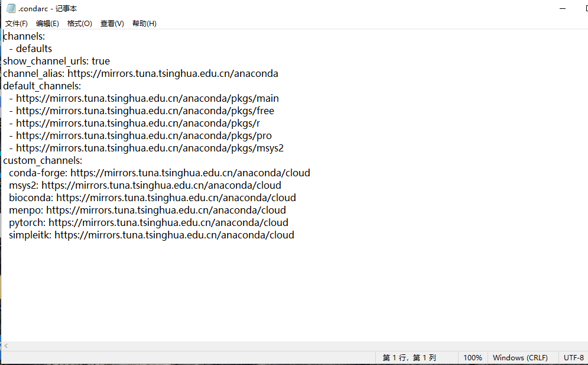Viewport: 588px width, 365px height.
Task: Minimize the Notepad window
Action: (x=563, y=8)
